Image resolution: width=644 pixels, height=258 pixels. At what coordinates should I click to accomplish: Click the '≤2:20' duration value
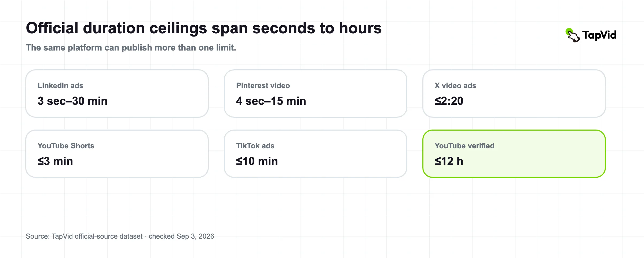tap(449, 101)
